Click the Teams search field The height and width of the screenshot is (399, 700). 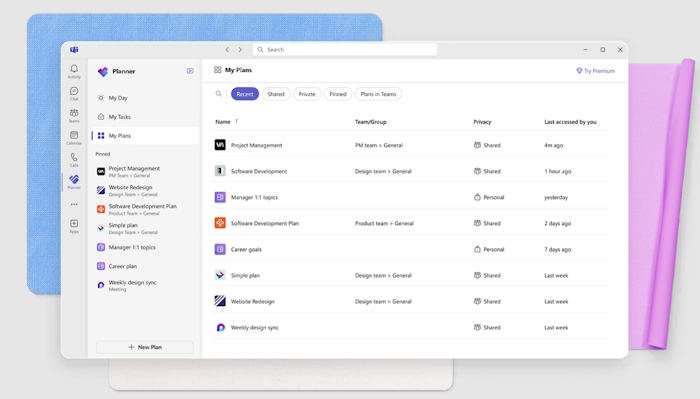pos(345,50)
